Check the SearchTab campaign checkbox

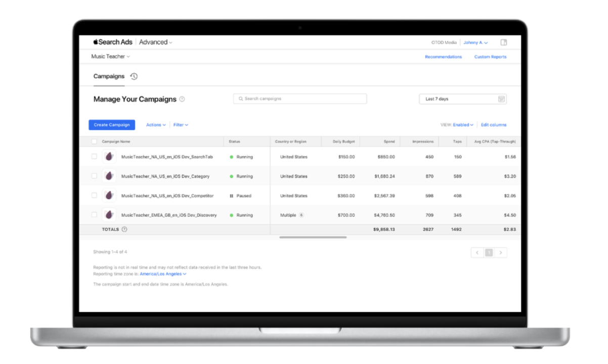pos(94,157)
